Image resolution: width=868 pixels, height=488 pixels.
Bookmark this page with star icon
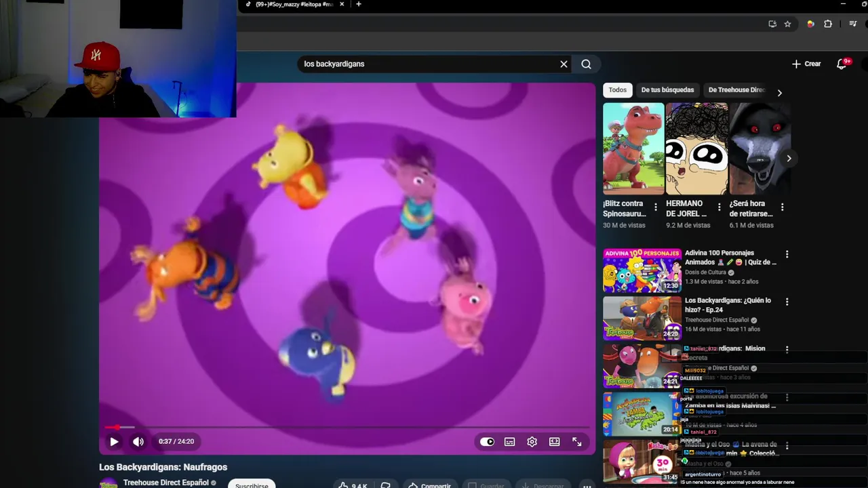point(787,24)
